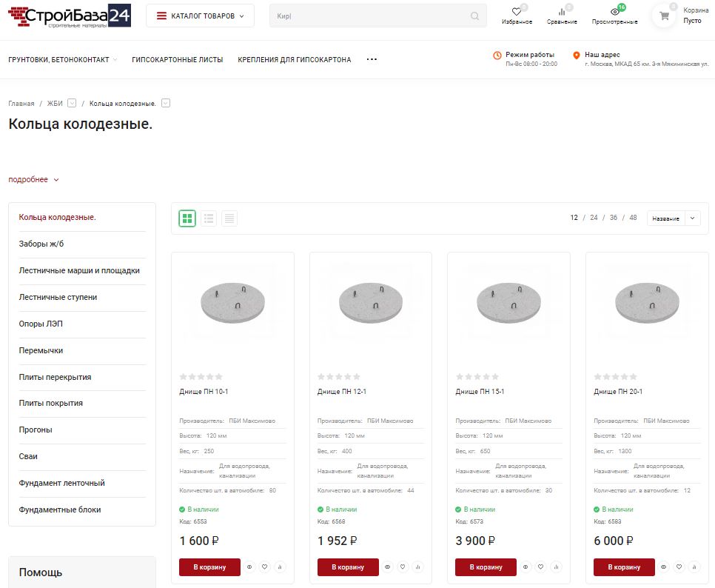This screenshot has height=588, width=715.
Task: Select Опоры ЛЭП category
Action: [41, 324]
